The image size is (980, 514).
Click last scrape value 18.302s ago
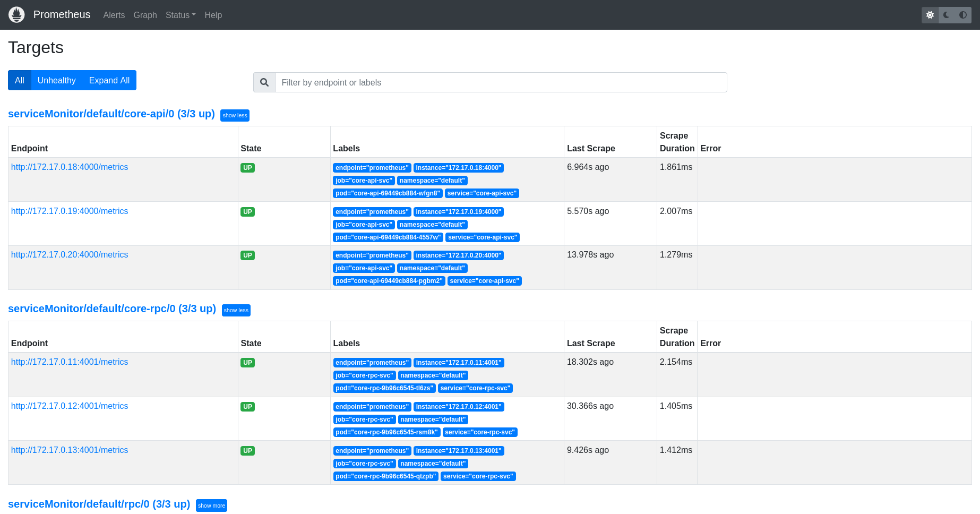[x=590, y=362]
